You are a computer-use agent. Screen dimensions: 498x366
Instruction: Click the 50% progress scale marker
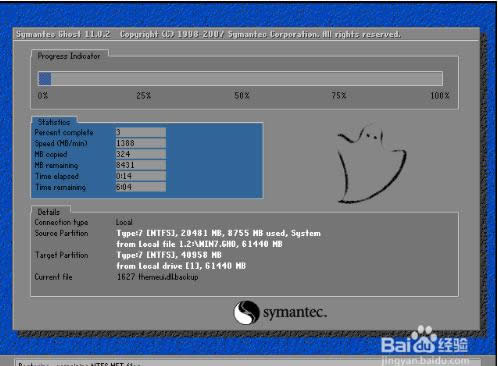pos(242,96)
